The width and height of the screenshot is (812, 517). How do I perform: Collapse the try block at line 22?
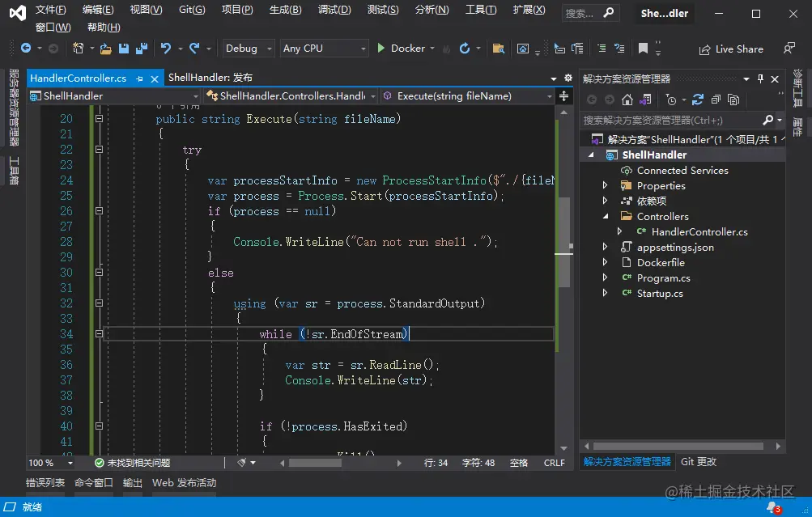[x=99, y=150]
